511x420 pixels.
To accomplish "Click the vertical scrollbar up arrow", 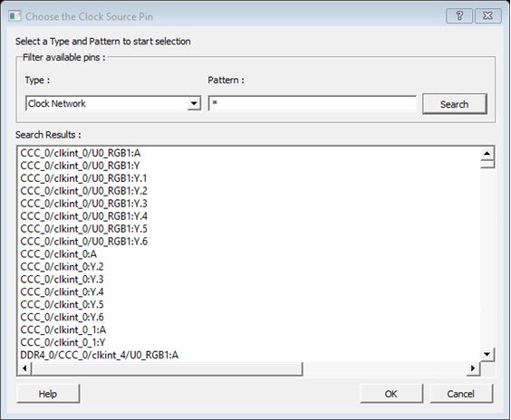I will tap(487, 153).
